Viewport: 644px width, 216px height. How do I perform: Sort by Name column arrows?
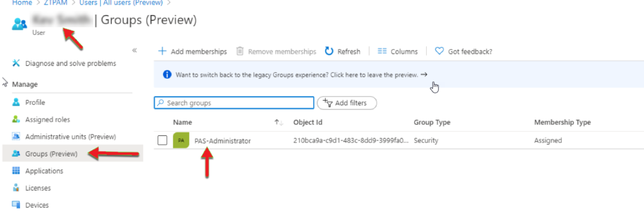click(279, 123)
